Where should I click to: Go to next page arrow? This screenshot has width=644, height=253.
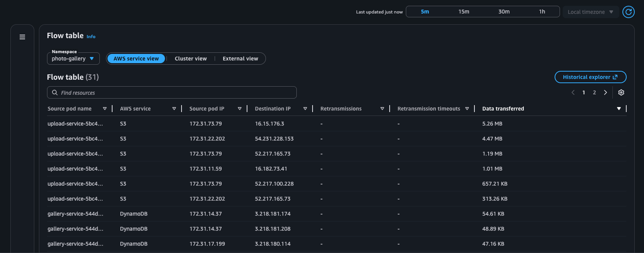pos(605,92)
